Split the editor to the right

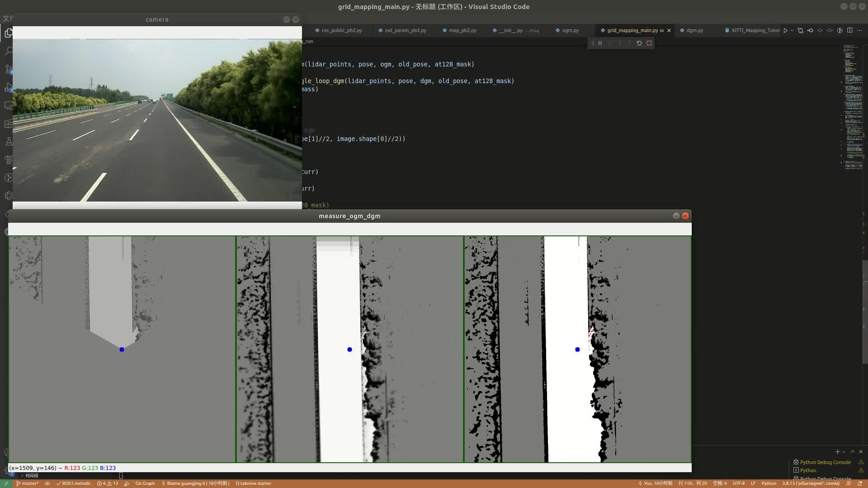pos(850,30)
